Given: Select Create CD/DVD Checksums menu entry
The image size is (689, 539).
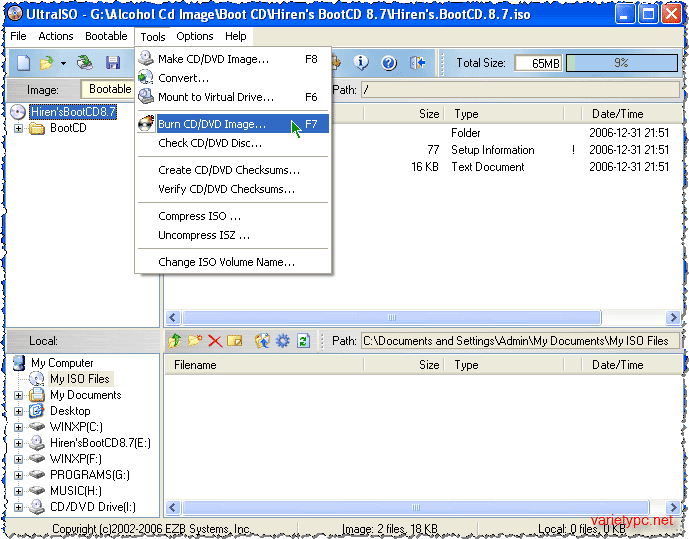Looking at the screenshot, I should pyautogui.click(x=233, y=170).
